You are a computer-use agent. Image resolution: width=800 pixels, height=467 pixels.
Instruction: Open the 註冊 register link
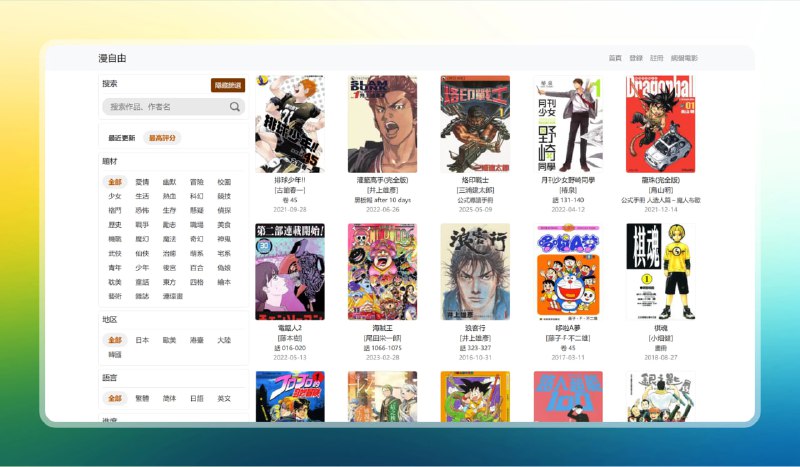pyautogui.click(x=656, y=59)
